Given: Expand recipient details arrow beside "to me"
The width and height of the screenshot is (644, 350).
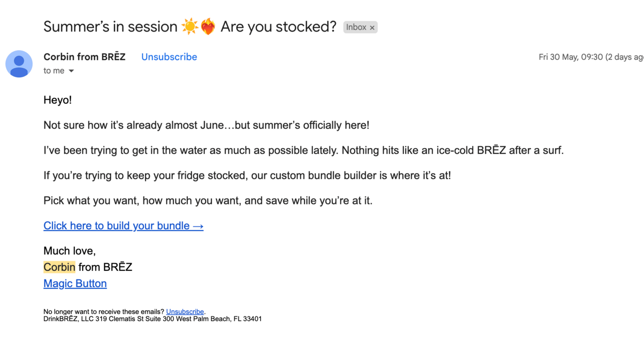Looking at the screenshot, I should 71,71.
